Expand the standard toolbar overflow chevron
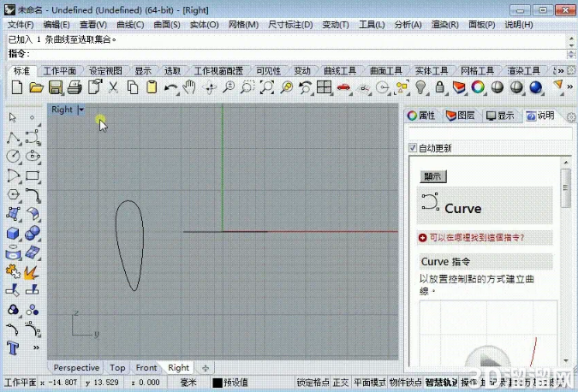The image size is (578, 392). pyautogui.click(x=570, y=87)
